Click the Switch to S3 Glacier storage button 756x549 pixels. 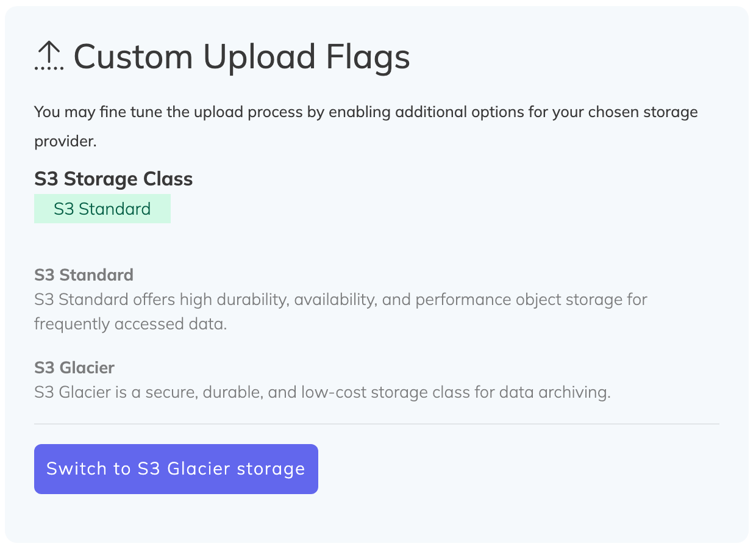(176, 468)
